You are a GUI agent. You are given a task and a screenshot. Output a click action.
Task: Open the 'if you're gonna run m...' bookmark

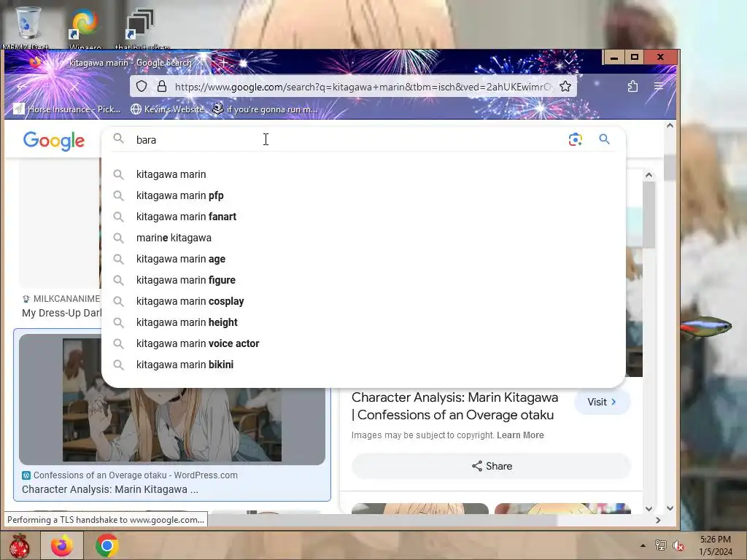point(265,109)
